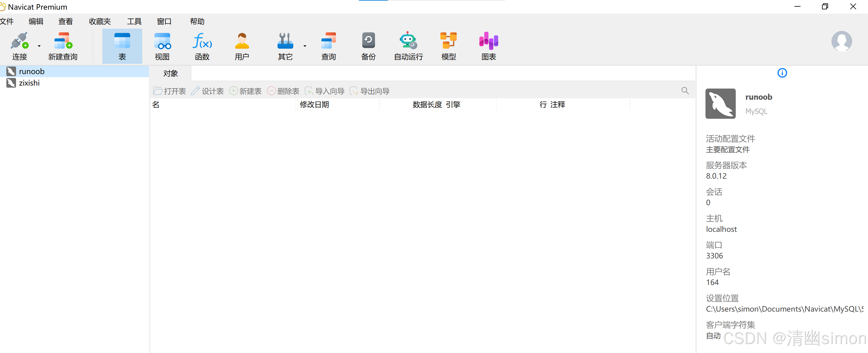Click the Comment (注释) column header

tap(589, 105)
